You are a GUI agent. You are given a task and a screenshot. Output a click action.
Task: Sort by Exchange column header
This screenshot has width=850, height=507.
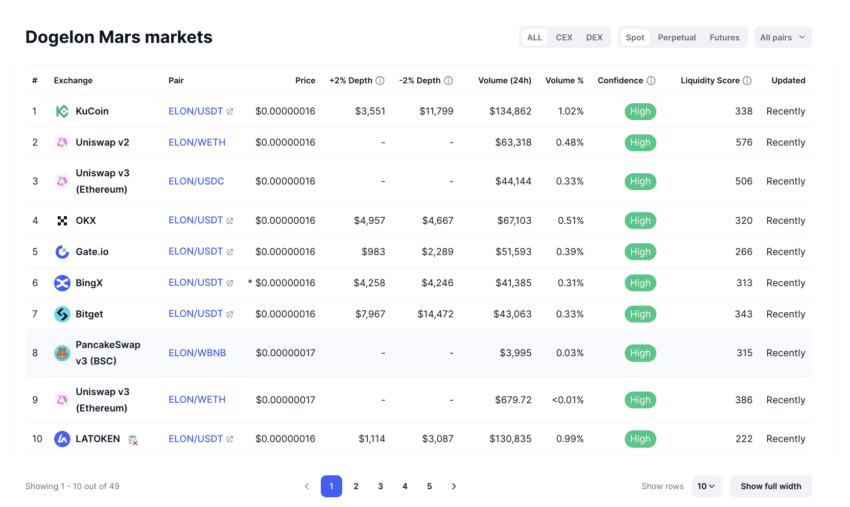pos(73,80)
